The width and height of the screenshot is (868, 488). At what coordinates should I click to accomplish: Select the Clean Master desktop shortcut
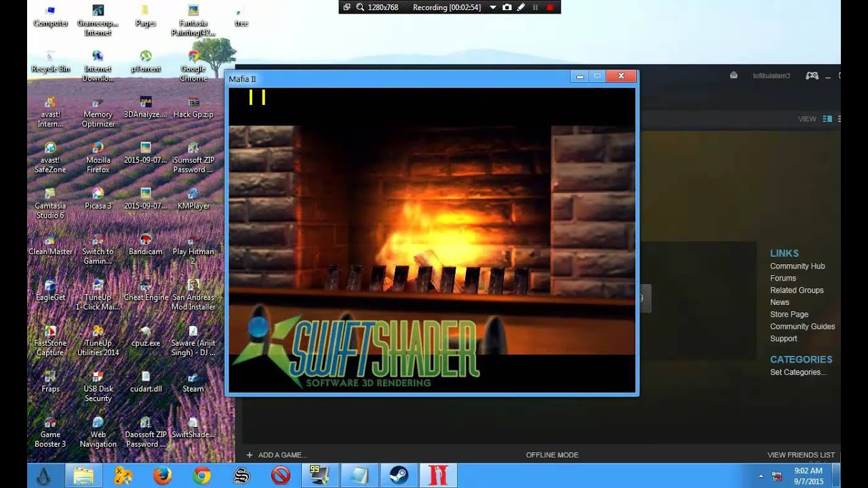click(50, 245)
